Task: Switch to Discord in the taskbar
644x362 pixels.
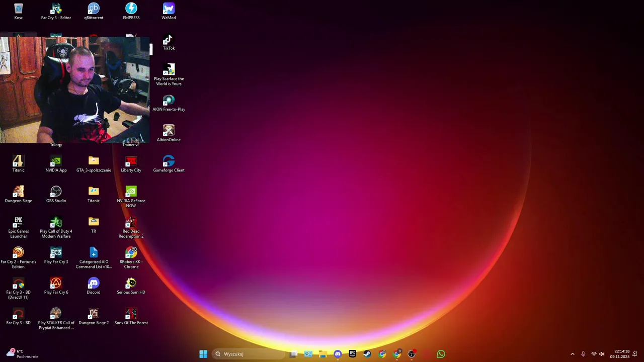Action: coord(338,354)
